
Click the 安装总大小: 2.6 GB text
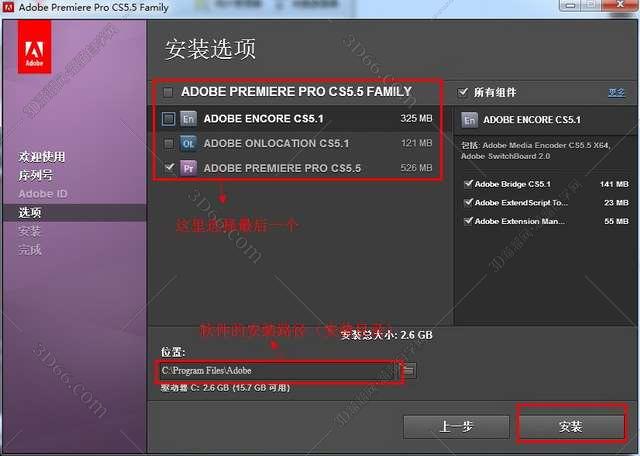(x=386, y=335)
